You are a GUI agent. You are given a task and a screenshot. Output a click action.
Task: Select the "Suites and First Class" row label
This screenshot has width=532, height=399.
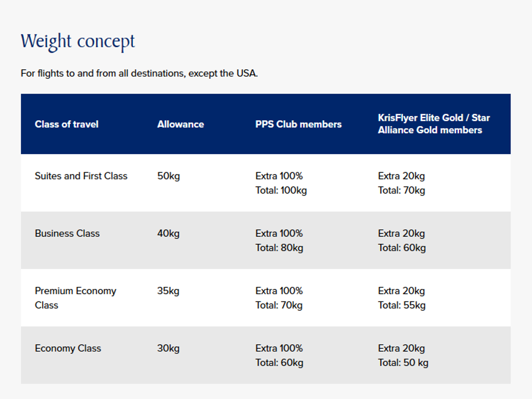[81, 176]
